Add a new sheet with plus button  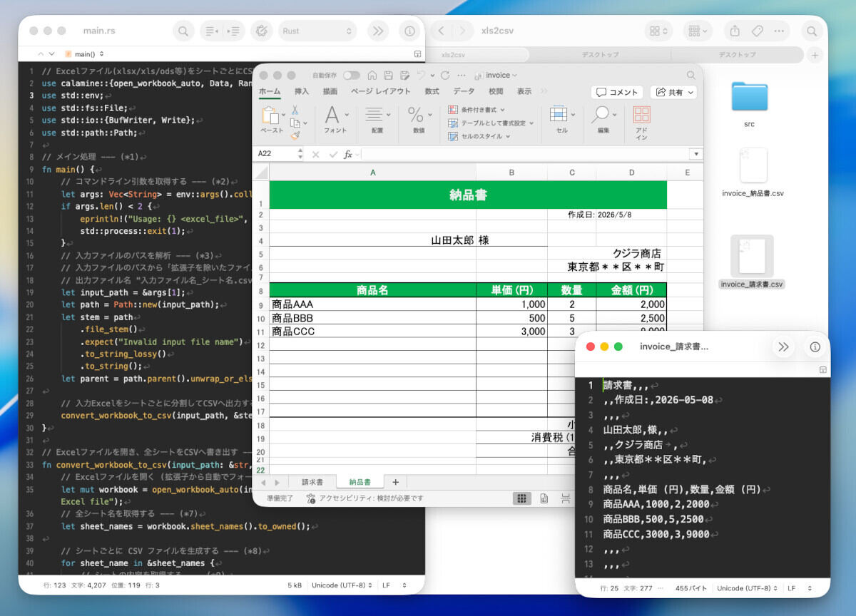point(395,482)
